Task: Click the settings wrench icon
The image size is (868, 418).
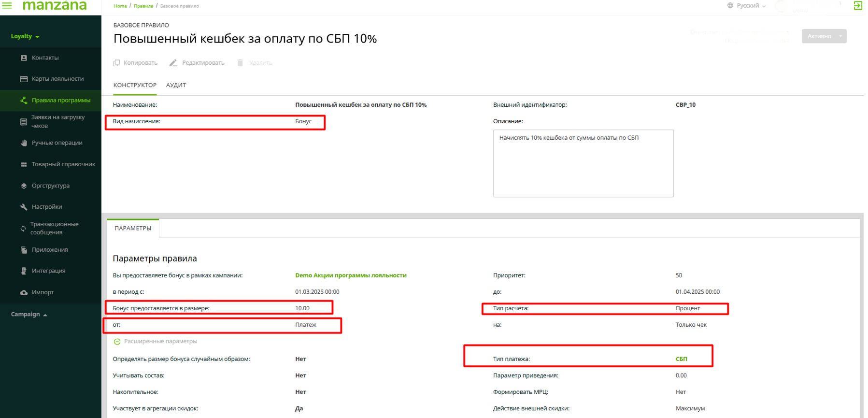Action: 24,207
